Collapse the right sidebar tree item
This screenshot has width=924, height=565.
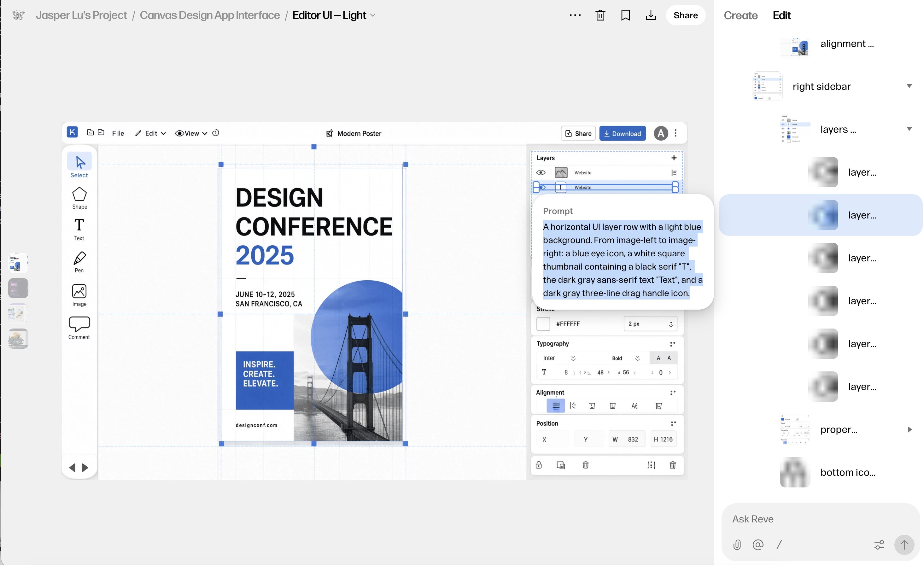click(x=909, y=86)
